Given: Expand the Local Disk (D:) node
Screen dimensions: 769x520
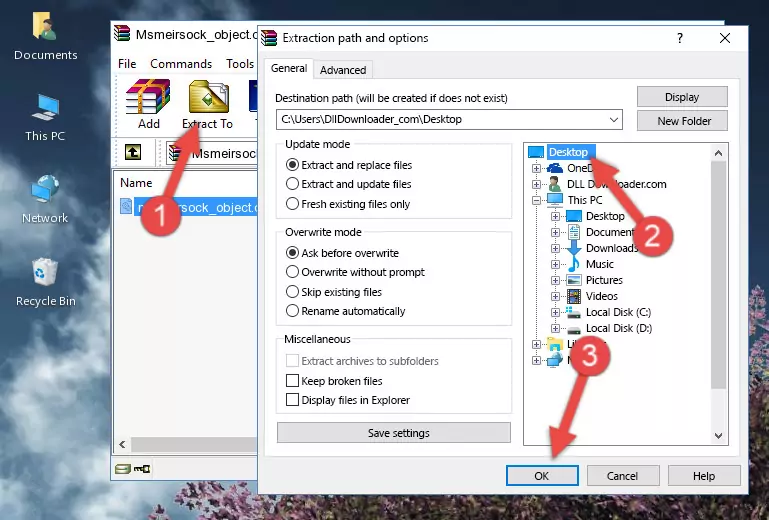Looking at the screenshot, I should tap(555, 329).
